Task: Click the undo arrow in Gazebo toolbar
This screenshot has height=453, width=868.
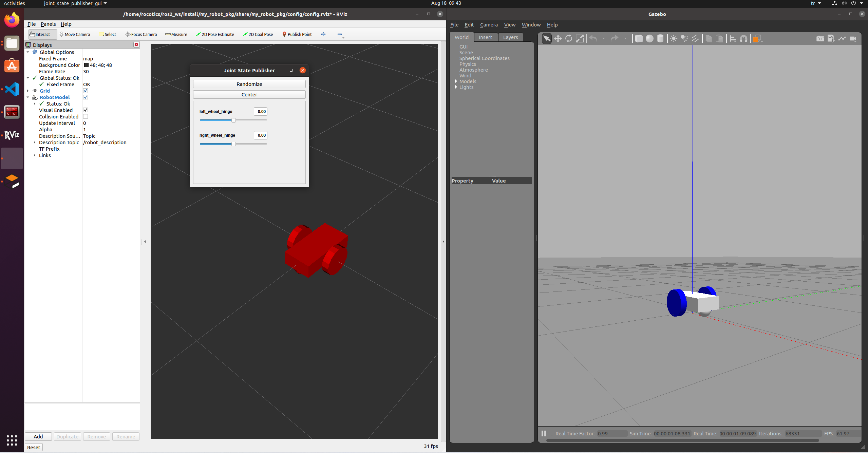Action: [593, 39]
